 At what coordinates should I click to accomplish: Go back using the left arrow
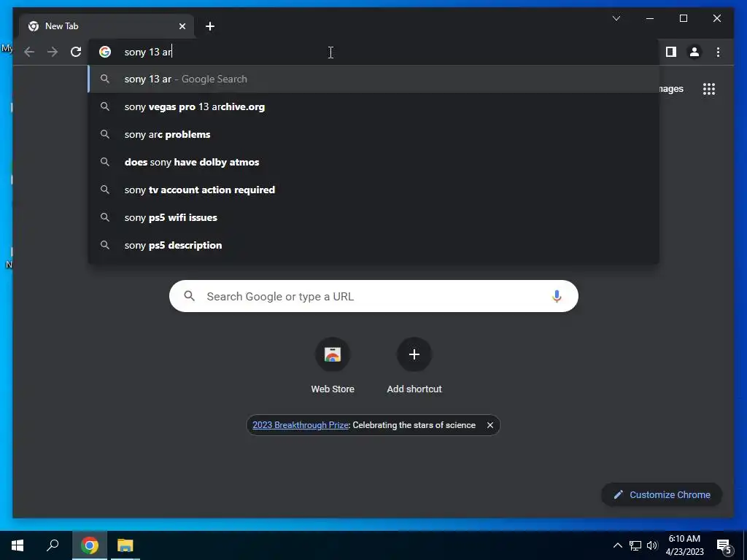[29, 52]
